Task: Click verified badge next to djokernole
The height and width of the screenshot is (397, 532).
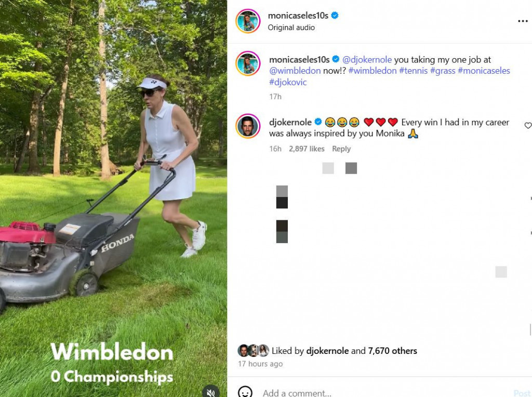Action: (x=318, y=122)
